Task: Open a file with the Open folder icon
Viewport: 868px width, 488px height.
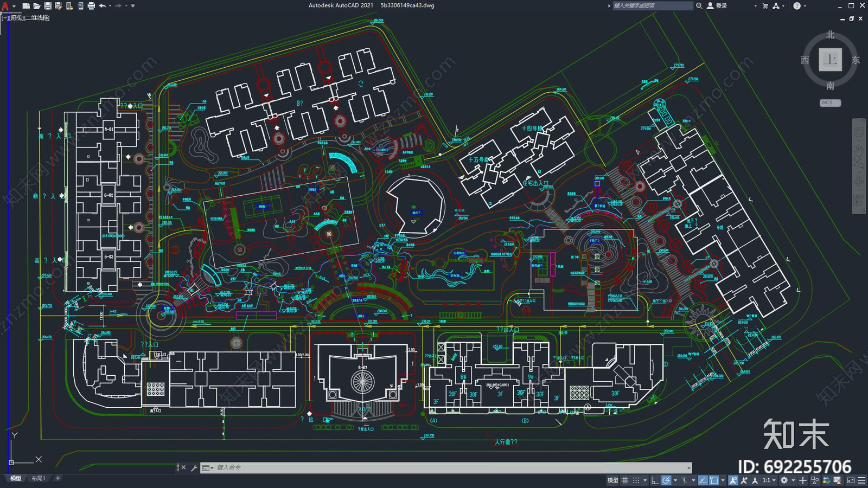Action: 36,6
